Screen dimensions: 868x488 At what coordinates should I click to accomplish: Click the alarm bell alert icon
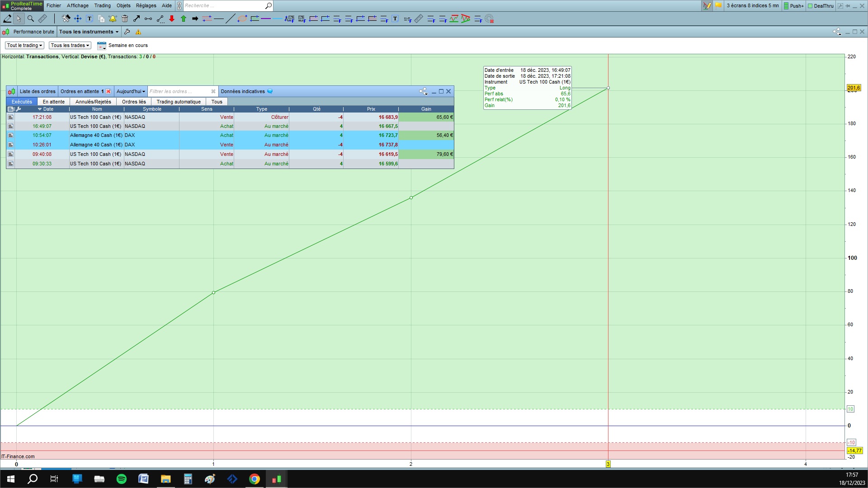tap(113, 19)
